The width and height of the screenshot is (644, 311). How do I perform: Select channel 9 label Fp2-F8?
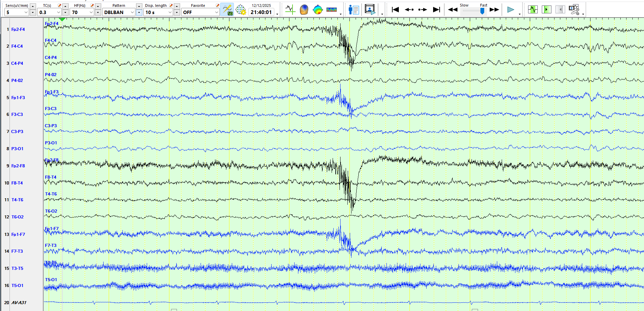click(18, 166)
